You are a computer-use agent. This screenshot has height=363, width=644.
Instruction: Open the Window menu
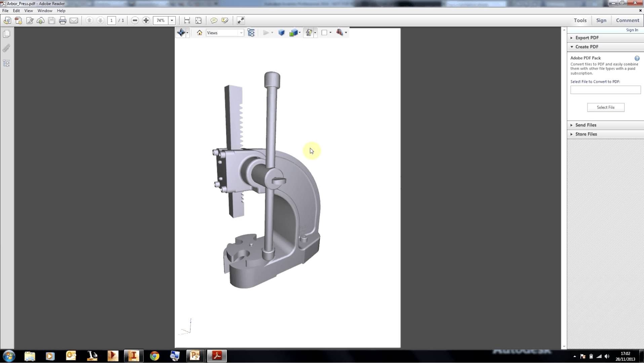pos(45,11)
